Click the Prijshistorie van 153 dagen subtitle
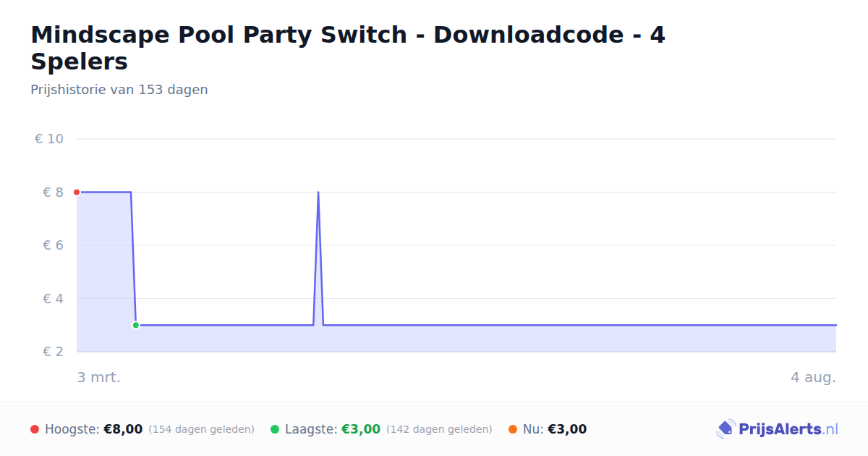This screenshot has width=868, height=456. (119, 90)
